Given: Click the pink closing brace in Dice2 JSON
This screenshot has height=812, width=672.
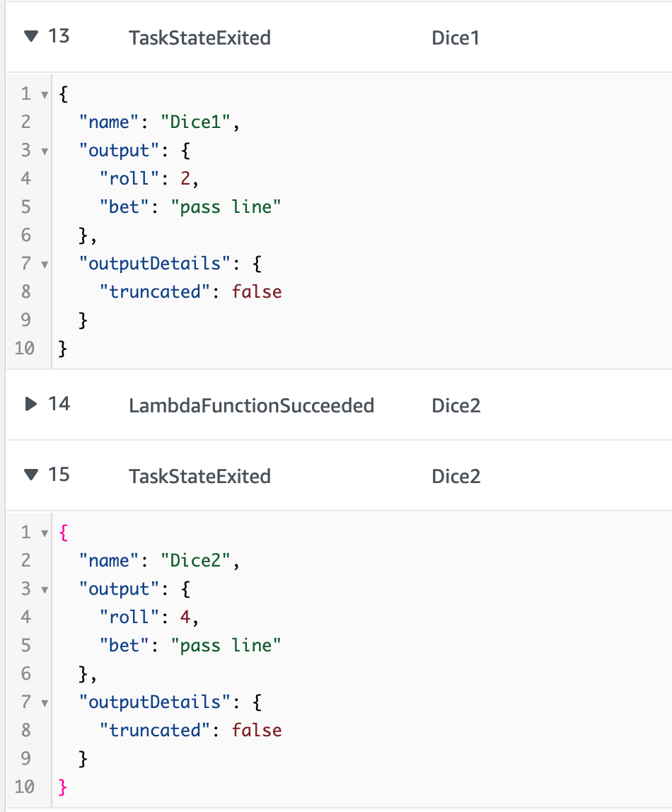Looking at the screenshot, I should click(x=63, y=787).
